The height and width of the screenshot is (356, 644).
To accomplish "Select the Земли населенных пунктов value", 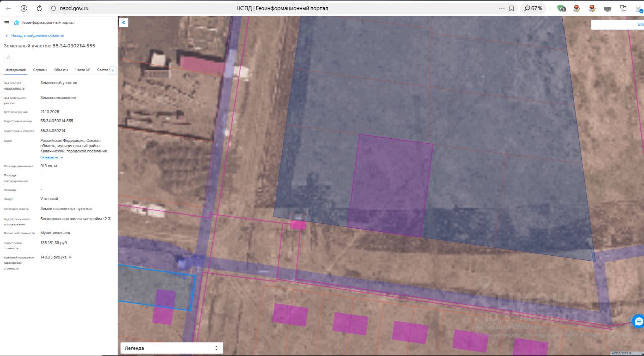I will (66, 208).
